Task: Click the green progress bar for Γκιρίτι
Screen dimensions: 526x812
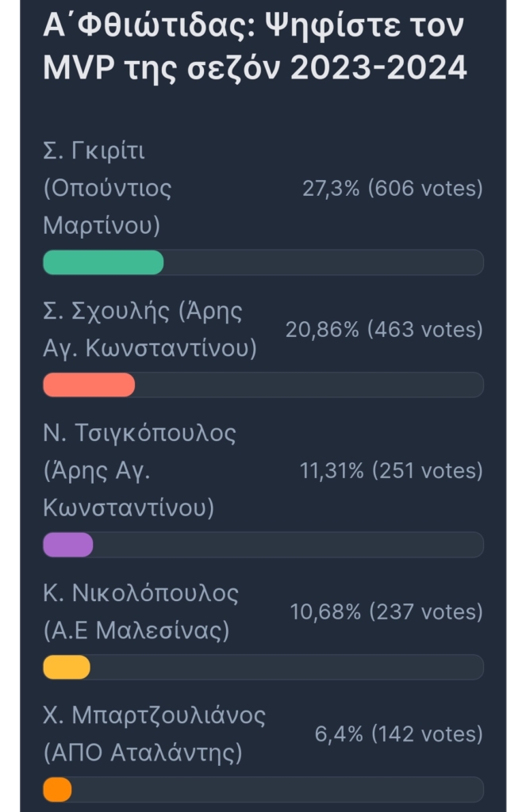Action: click(x=103, y=262)
